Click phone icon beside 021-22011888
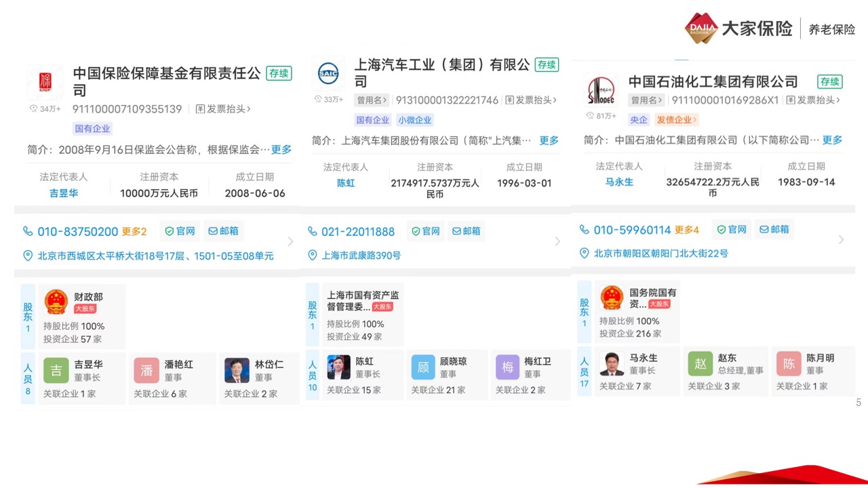868x488 pixels. [313, 231]
